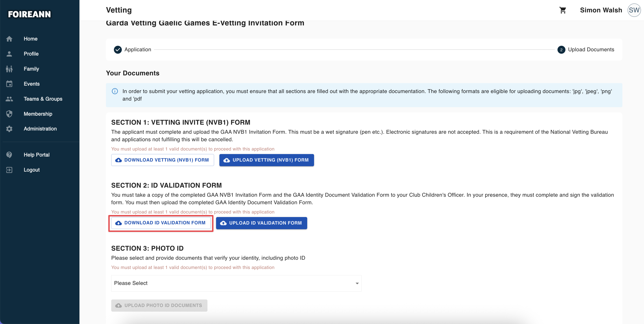
Task: Click the dropdown arrow in Photo ID field
Action: point(357,283)
